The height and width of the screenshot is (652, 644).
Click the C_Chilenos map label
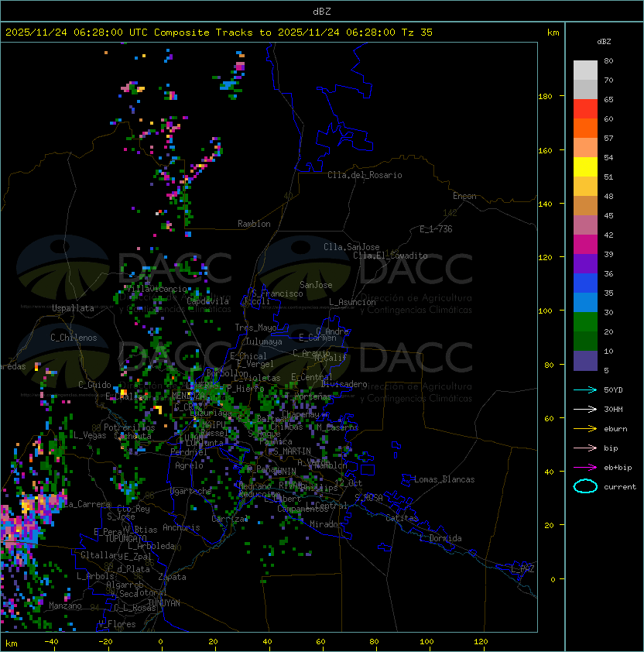(74, 338)
